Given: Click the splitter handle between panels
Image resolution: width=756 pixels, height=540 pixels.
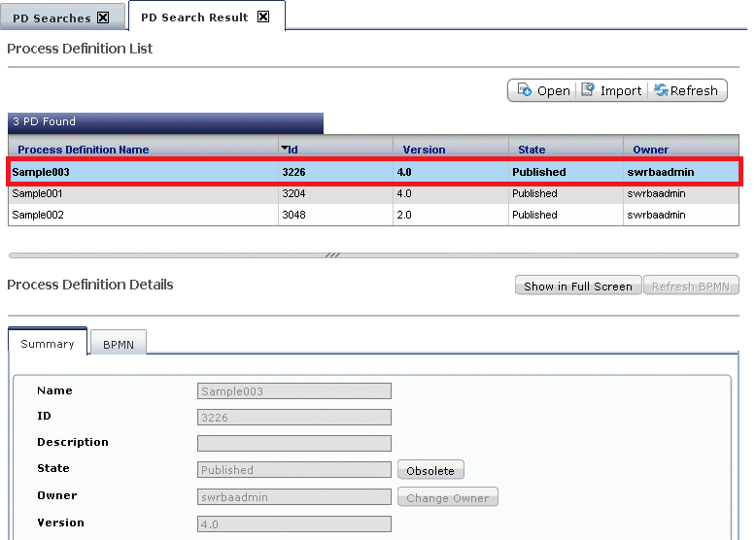Looking at the screenshot, I should coord(332,255).
